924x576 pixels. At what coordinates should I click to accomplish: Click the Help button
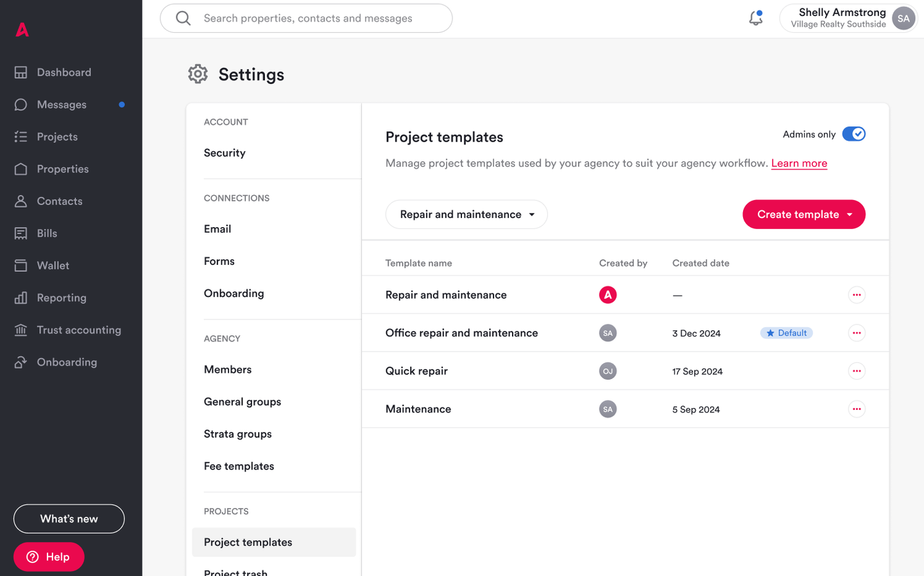49,557
